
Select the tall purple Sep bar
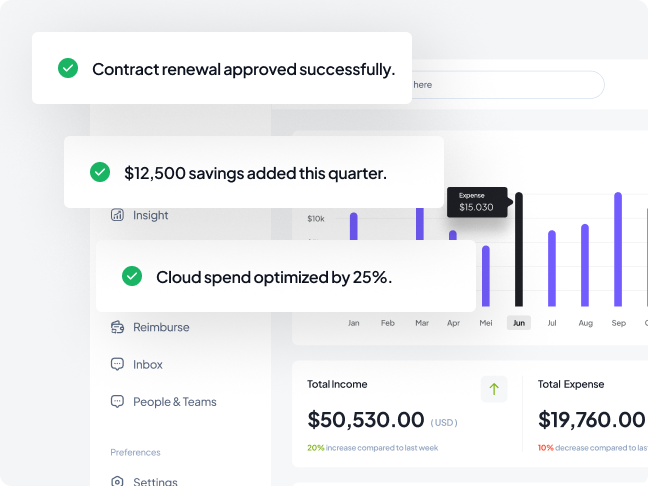tap(618, 250)
